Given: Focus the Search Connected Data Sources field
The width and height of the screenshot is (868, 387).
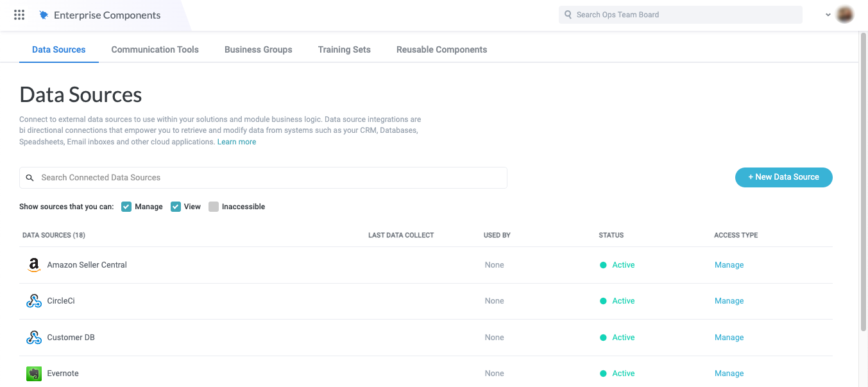Looking at the screenshot, I should (x=269, y=178).
